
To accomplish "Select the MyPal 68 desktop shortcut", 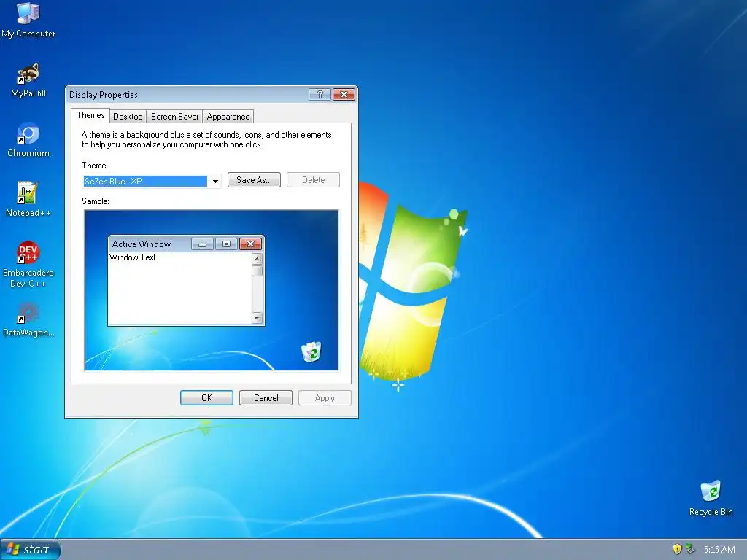I will [28, 80].
